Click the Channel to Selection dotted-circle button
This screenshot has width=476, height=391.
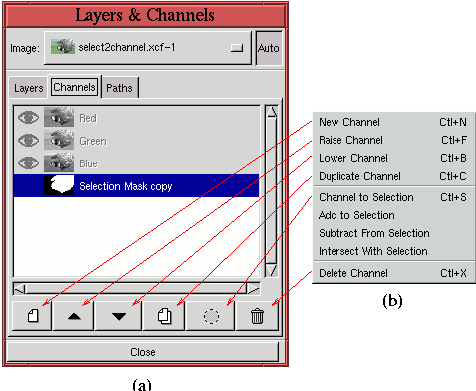pos(211,316)
